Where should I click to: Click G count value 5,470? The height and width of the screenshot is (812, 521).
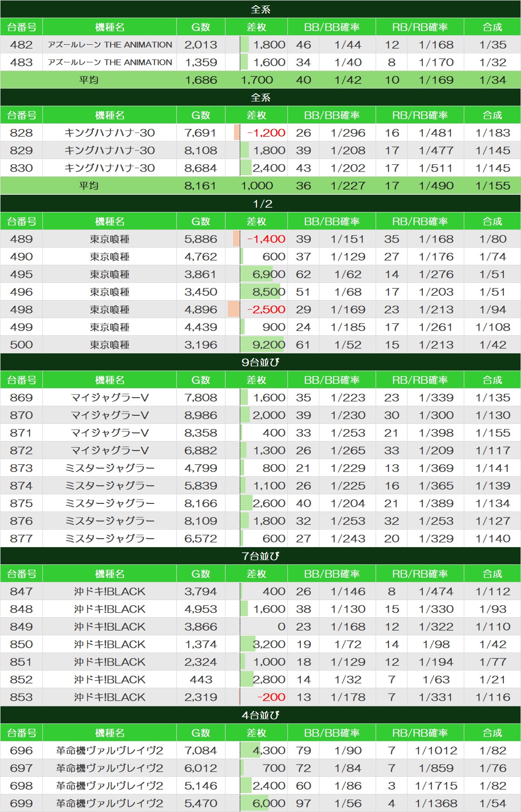pyautogui.click(x=201, y=803)
